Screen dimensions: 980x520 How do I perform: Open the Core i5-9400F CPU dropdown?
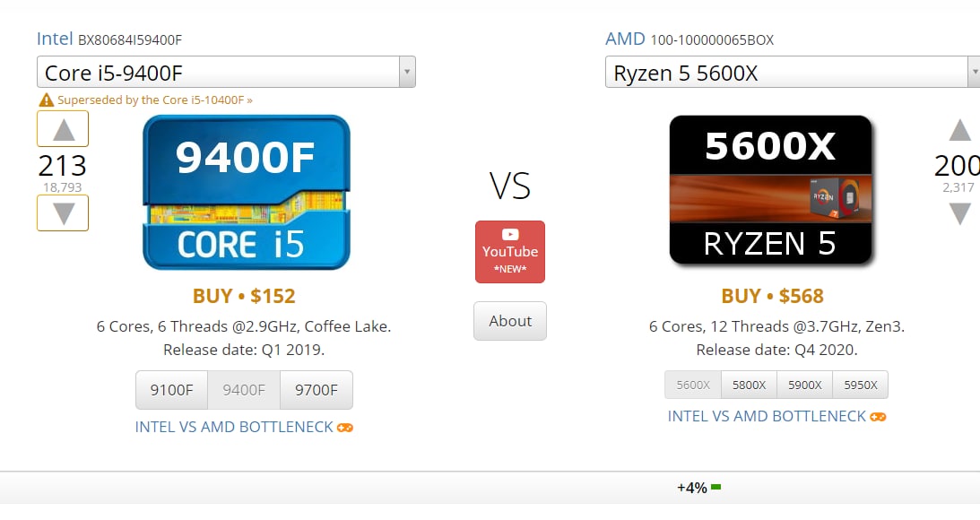click(x=226, y=72)
